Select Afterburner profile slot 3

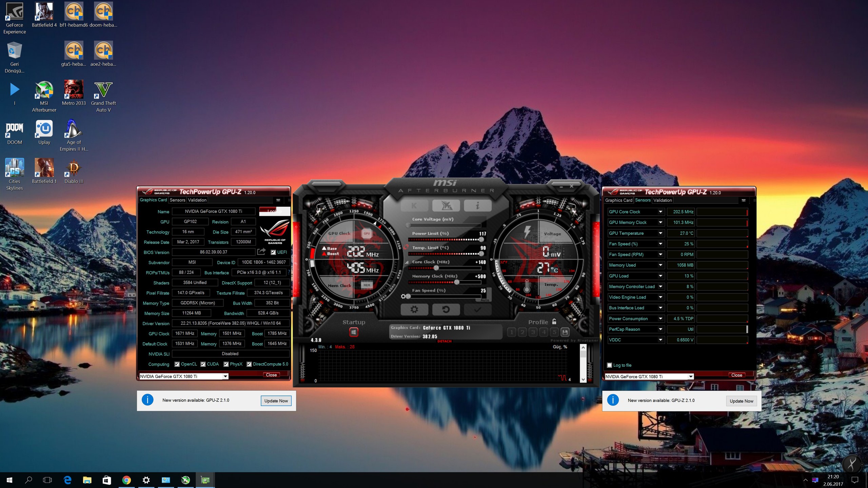(533, 332)
